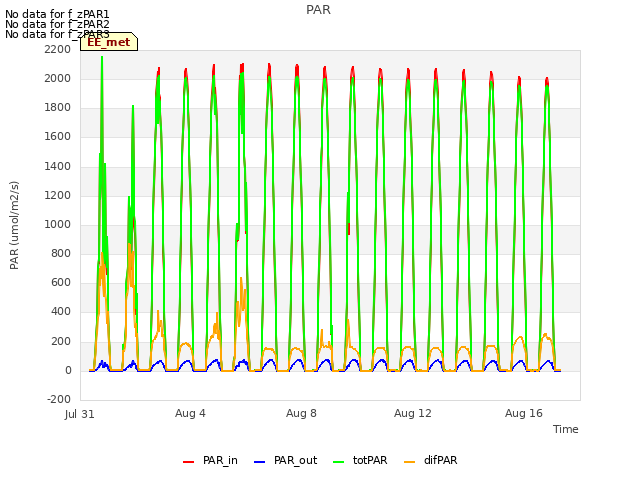Click the blue PAR_out legend swatch
Screen dimensions: 640x480
pyautogui.click(x=259, y=462)
